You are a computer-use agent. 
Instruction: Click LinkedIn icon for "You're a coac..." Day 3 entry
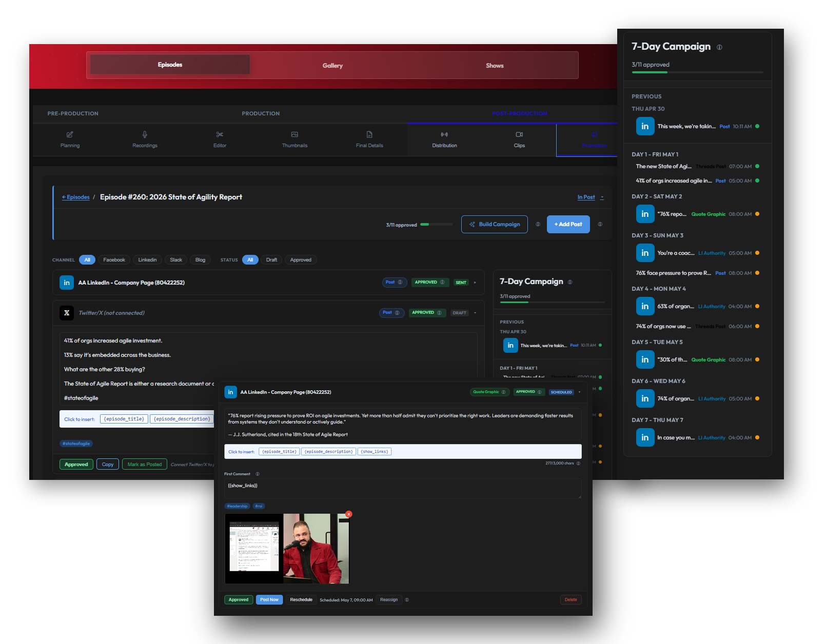coord(645,253)
